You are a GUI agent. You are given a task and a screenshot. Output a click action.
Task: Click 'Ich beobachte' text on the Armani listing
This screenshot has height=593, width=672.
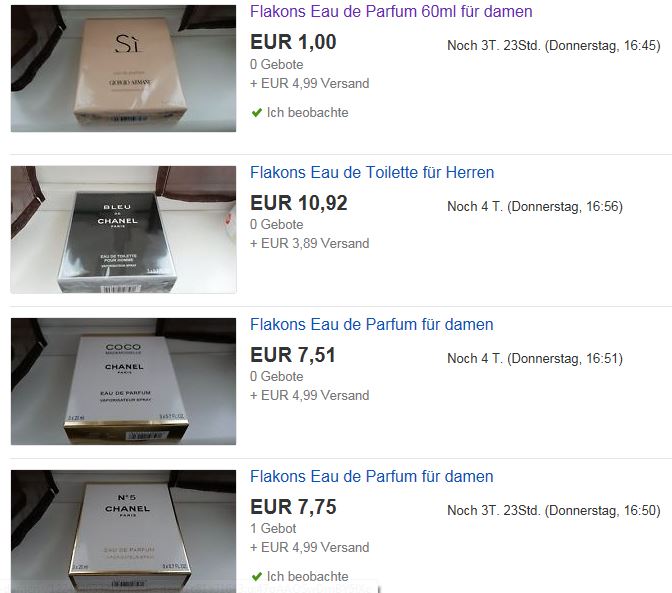click(x=307, y=113)
